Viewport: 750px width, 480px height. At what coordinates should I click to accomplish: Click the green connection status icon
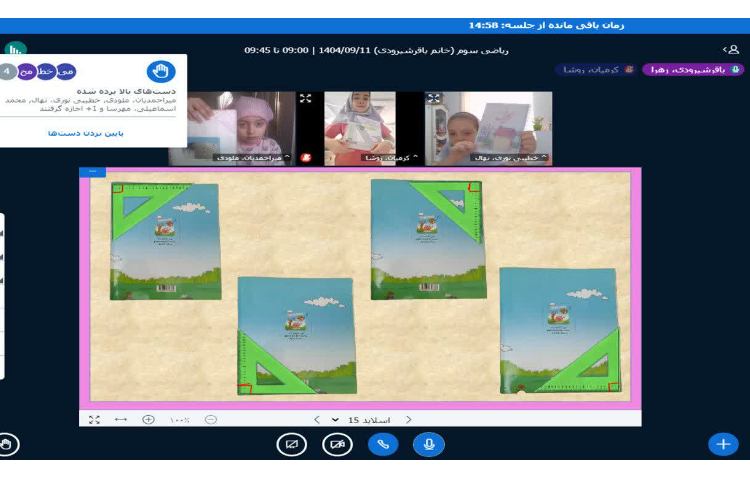click(x=15, y=49)
